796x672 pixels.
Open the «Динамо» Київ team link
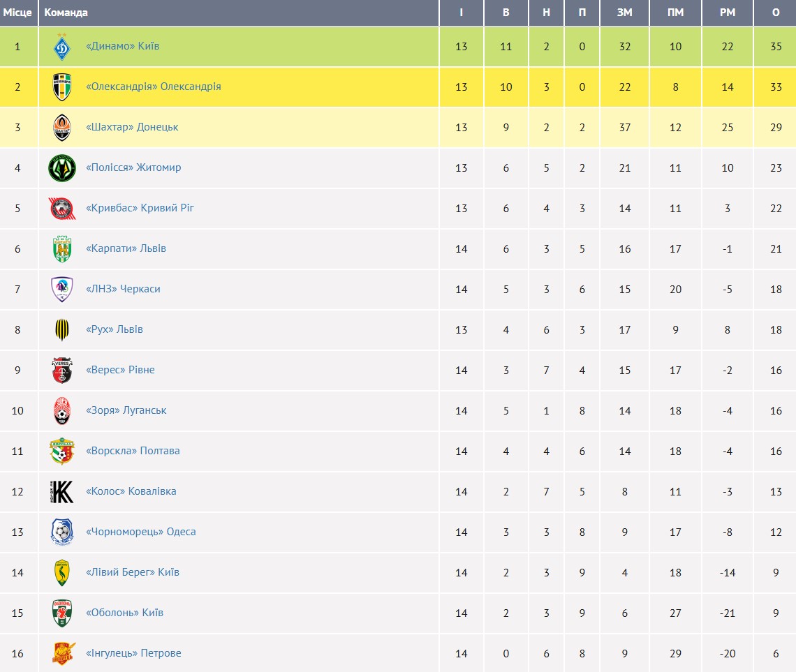click(x=122, y=46)
